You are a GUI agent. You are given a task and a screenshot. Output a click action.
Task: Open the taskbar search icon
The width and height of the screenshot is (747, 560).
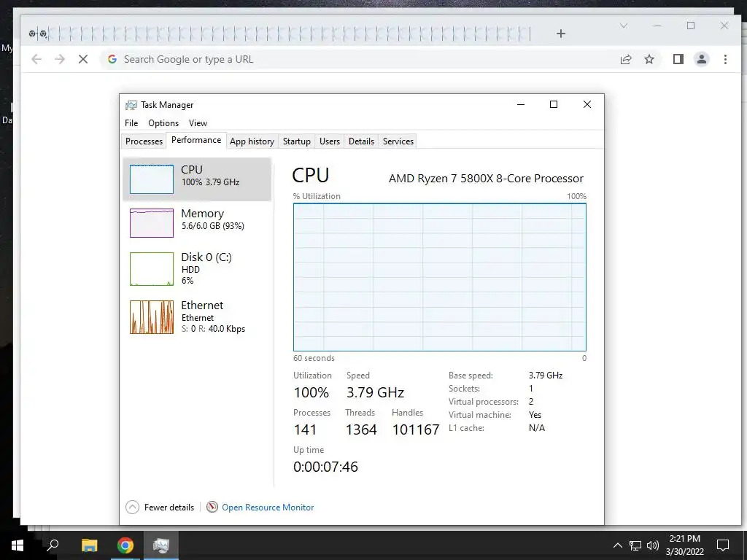[53, 545]
